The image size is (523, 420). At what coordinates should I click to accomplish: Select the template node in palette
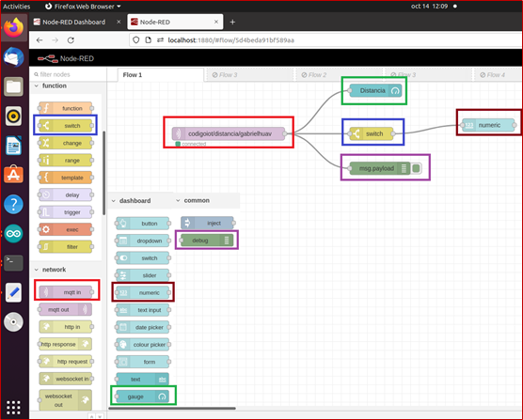[x=66, y=178]
